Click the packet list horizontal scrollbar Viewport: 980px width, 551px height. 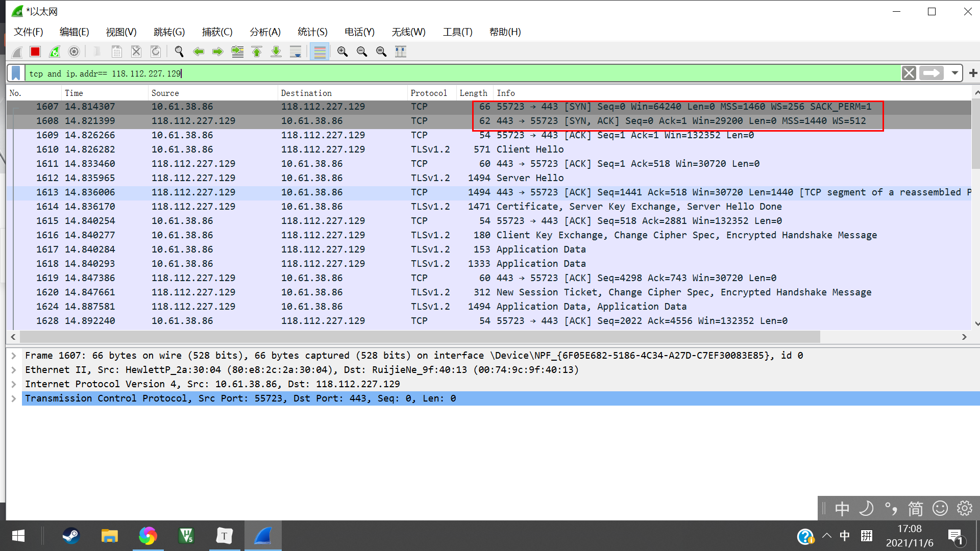pos(420,337)
